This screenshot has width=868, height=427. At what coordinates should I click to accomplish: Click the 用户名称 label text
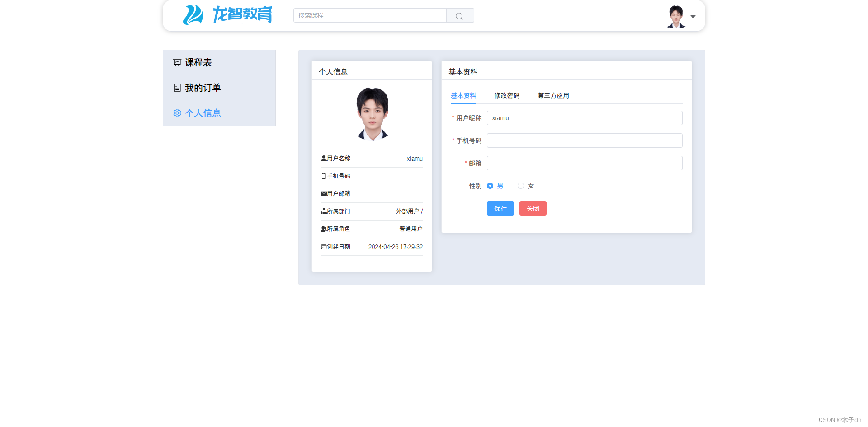pyautogui.click(x=339, y=158)
